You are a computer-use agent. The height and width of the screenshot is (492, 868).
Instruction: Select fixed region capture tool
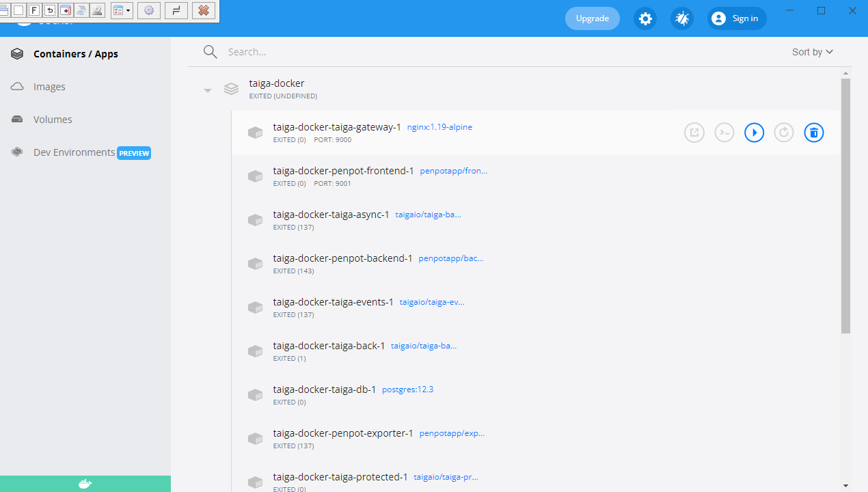click(33, 10)
